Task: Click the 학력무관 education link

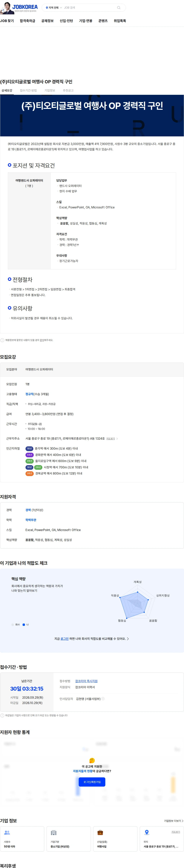Action: pyautogui.click(x=31, y=520)
